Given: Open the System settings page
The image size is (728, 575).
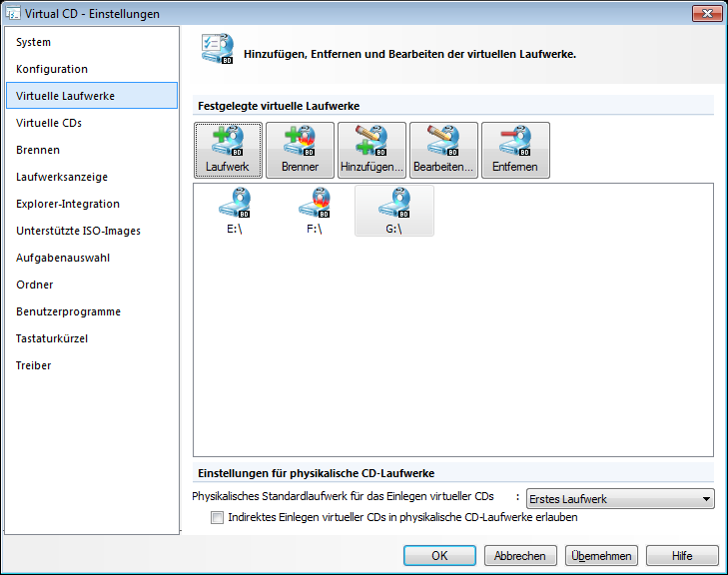Looking at the screenshot, I should click(x=92, y=42).
